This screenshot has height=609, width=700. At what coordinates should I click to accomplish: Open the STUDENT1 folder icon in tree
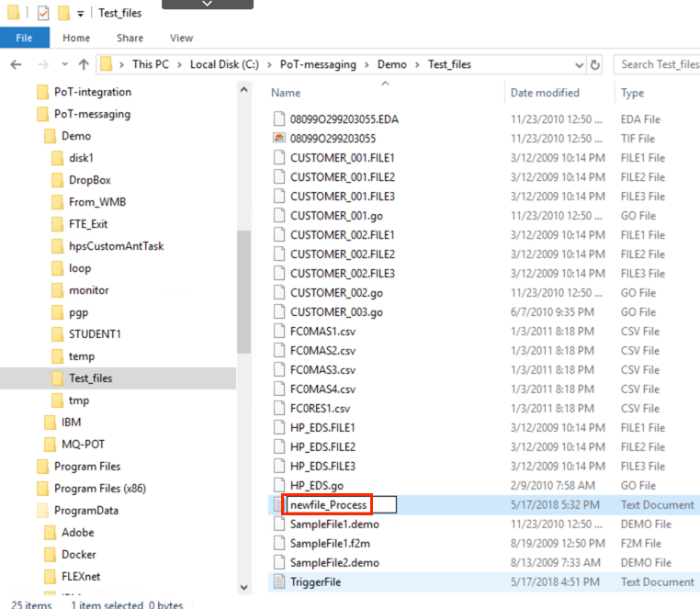point(57,334)
